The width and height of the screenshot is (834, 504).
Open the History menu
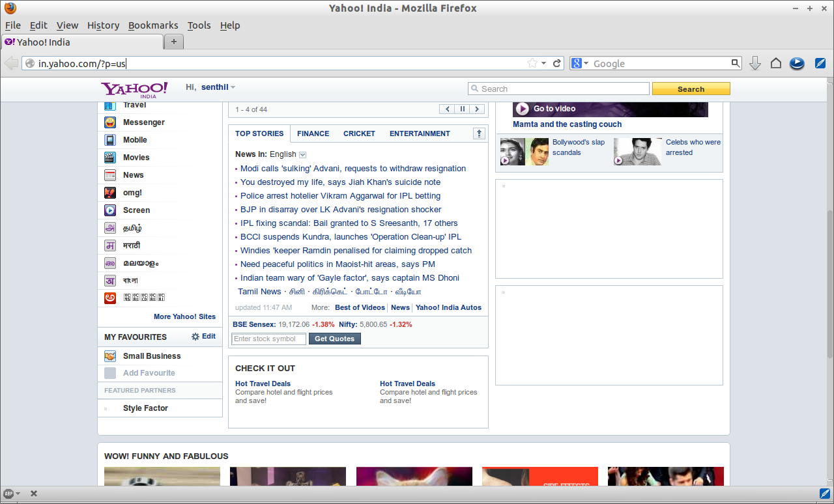(x=103, y=25)
